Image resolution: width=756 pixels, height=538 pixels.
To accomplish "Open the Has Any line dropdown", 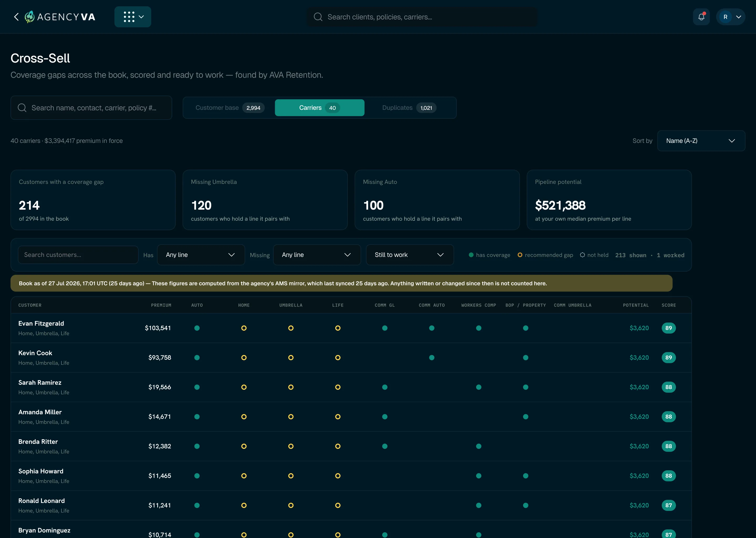I will click(x=201, y=255).
